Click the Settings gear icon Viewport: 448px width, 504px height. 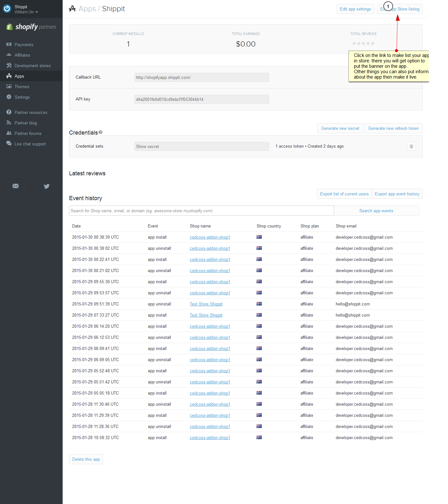click(x=9, y=97)
